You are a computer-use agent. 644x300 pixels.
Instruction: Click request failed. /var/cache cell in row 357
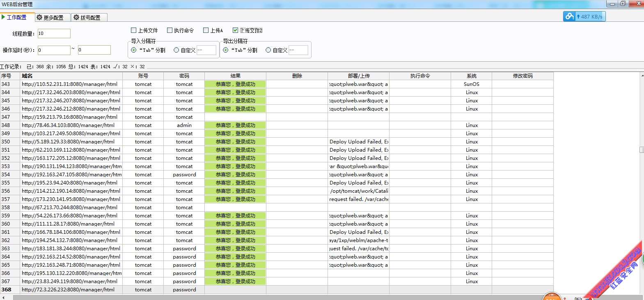pyautogui.click(x=358, y=199)
